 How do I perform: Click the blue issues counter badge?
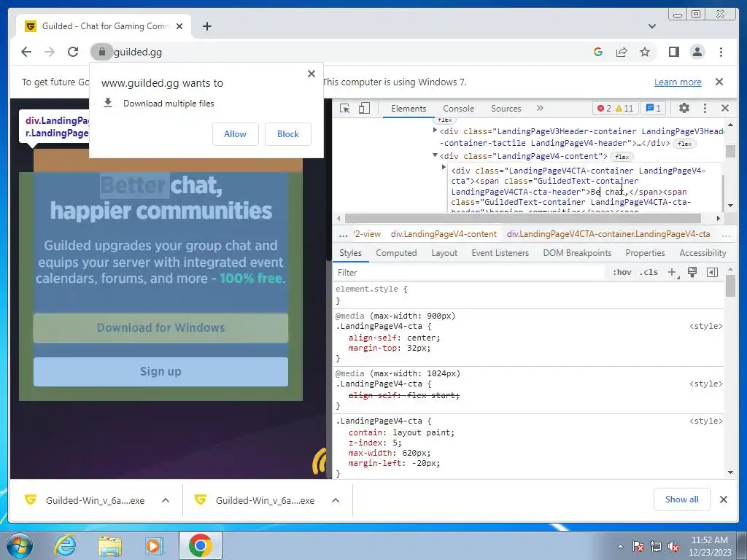pos(653,109)
